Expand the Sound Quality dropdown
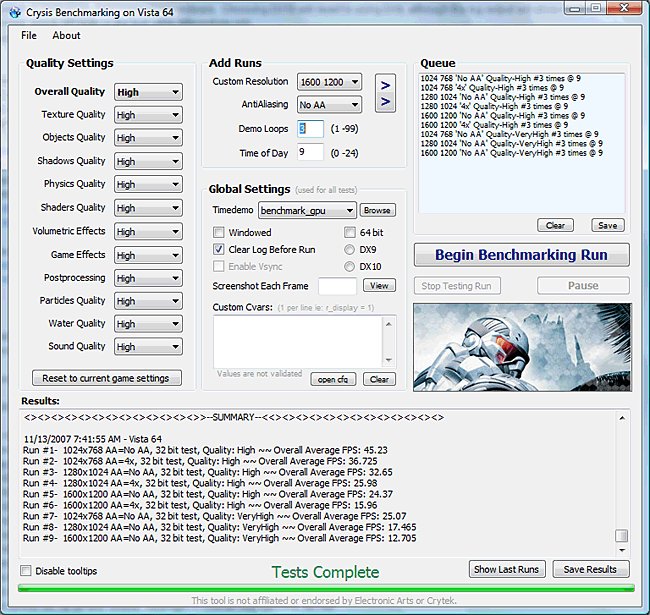 148,346
